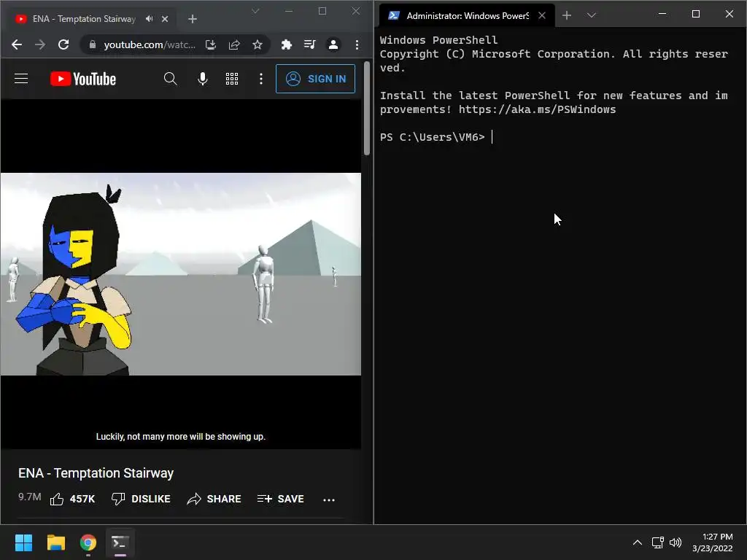Open the Chrome extensions puzzle icon
The height and width of the screenshot is (560, 747).
coord(286,44)
